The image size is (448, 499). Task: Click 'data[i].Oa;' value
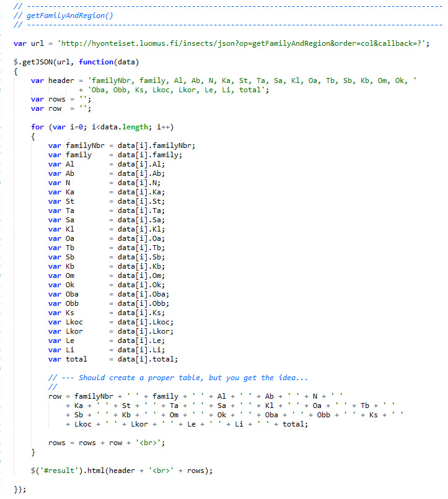click(x=141, y=238)
